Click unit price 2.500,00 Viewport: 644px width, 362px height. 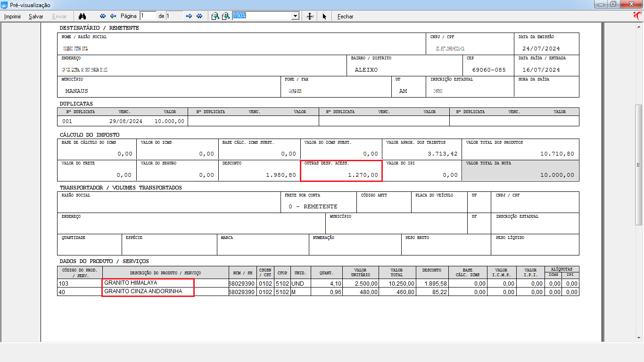pos(366,283)
